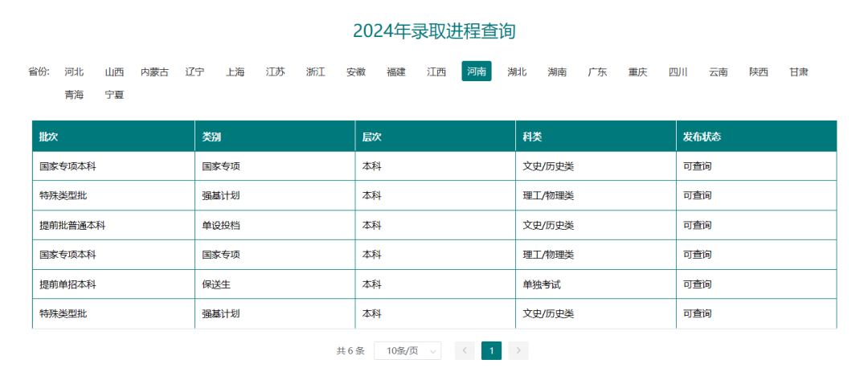Select 广东 province filter
868x376 pixels.
(x=597, y=72)
